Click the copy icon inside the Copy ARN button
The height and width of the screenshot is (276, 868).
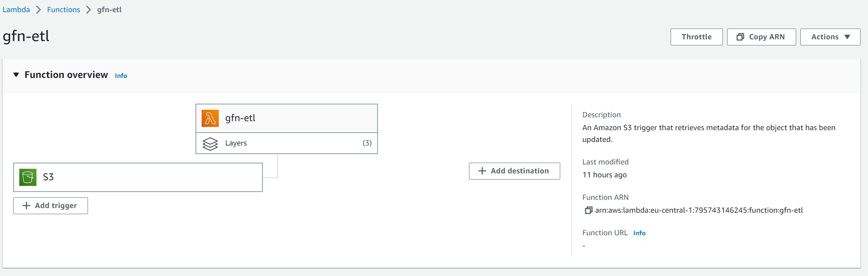point(740,37)
